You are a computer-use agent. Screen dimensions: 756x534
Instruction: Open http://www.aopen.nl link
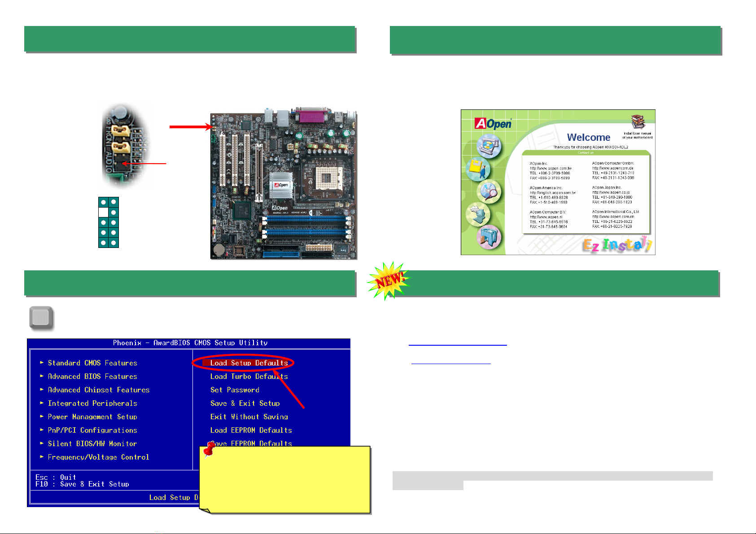(x=546, y=217)
